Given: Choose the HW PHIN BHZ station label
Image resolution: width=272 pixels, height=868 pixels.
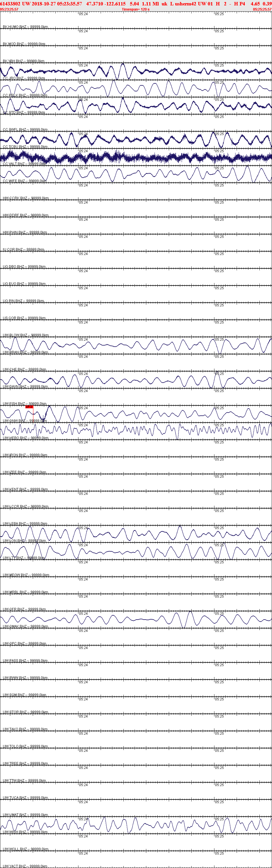Looking at the screenshot, I should [25, 232].
